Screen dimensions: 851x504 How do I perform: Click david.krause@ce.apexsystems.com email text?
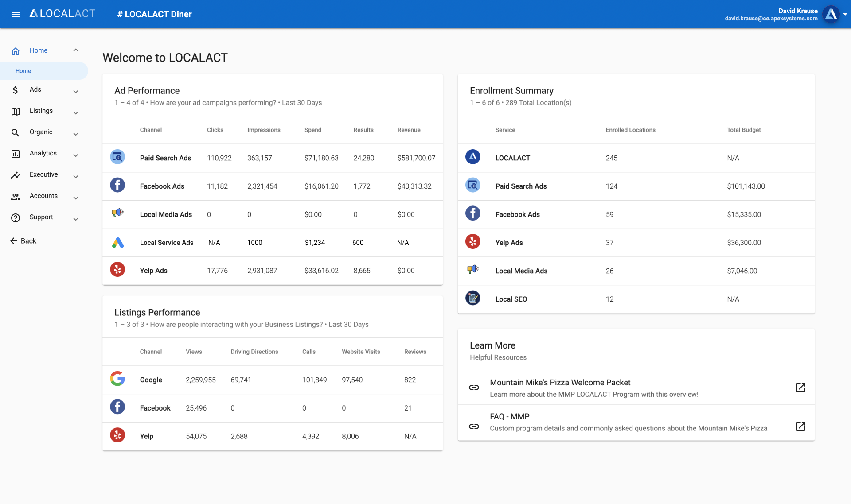[771, 19]
